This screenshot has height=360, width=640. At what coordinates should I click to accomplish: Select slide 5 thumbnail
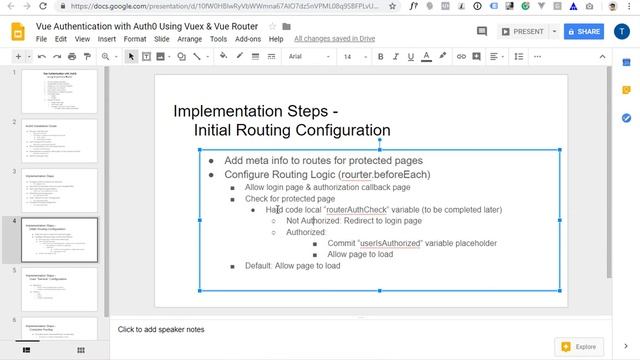[60, 289]
